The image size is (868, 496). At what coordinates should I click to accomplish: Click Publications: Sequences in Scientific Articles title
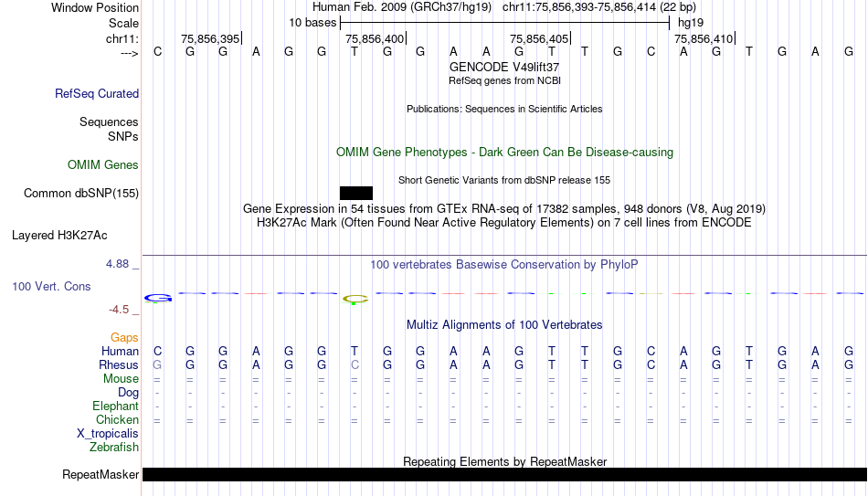tap(504, 109)
